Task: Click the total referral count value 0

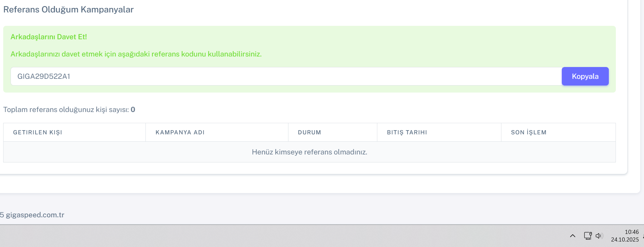Action: click(133, 110)
